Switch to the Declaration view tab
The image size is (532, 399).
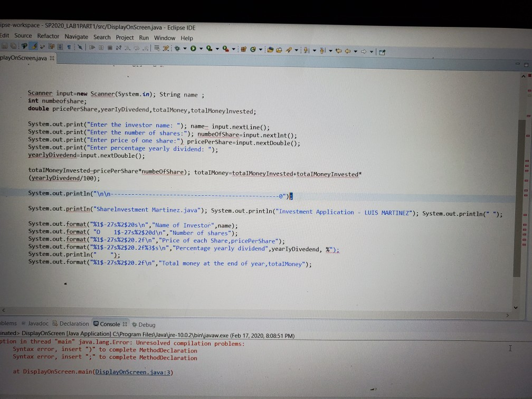(x=71, y=324)
